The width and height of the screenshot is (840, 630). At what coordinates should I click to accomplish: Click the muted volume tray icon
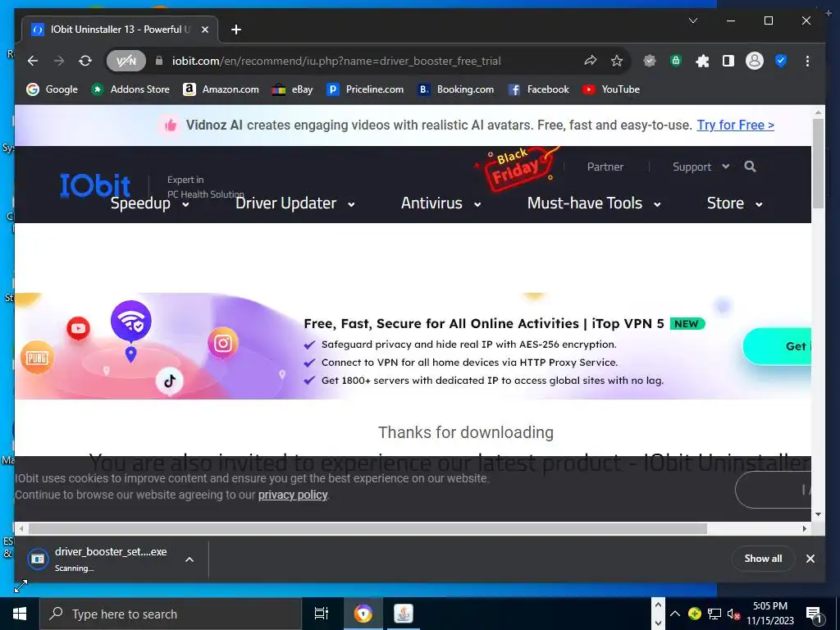coord(733,614)
